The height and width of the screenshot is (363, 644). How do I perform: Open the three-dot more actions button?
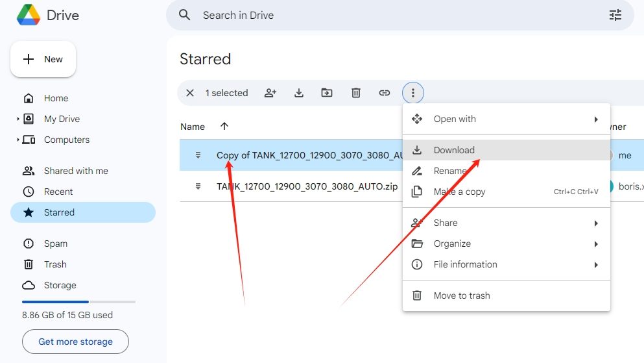tap(413, 93)
